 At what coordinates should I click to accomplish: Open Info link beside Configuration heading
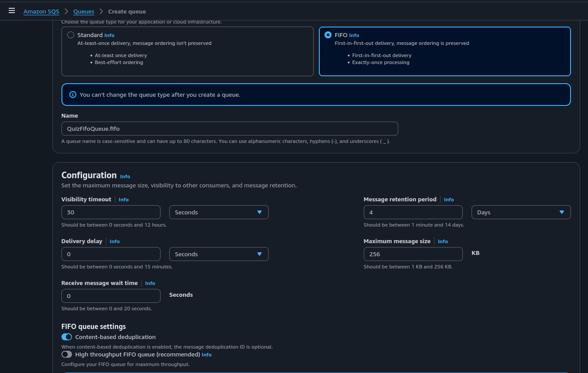(x=125, y=176)
